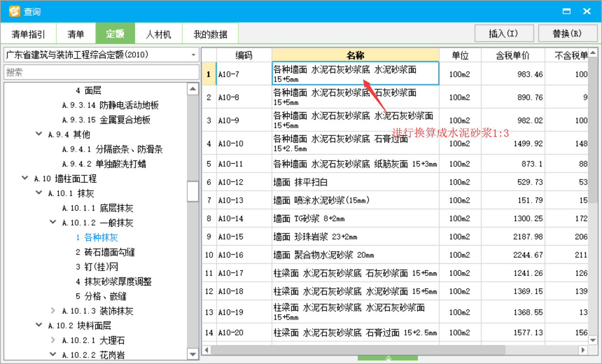This screenshot has height=364, width=602.
Task: Open the 我的数据 tab
Action: click(x=210, y=34)
